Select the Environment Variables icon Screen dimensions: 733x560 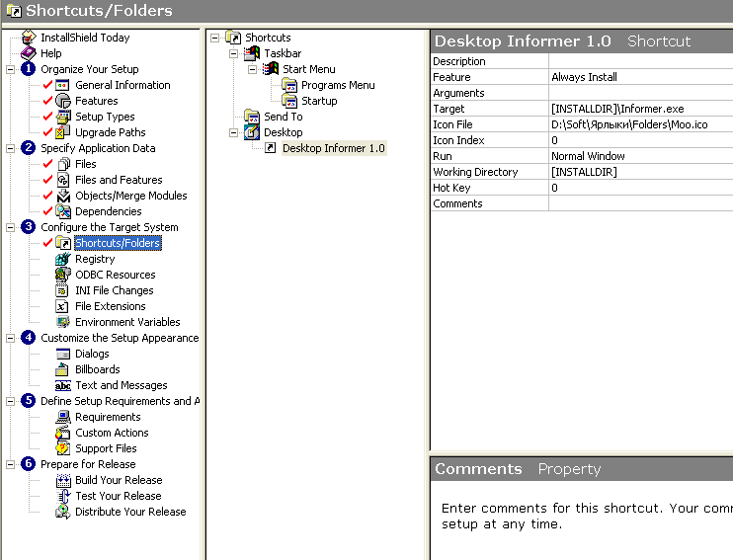[x=62, y=322]
